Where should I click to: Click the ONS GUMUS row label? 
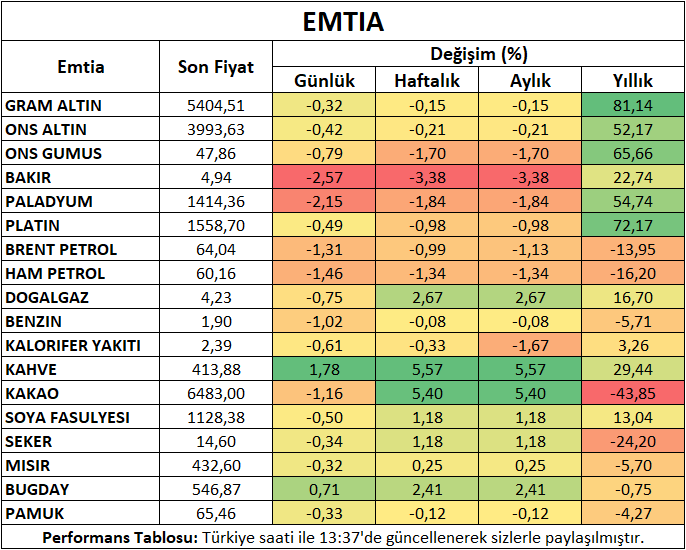(54, 153)
